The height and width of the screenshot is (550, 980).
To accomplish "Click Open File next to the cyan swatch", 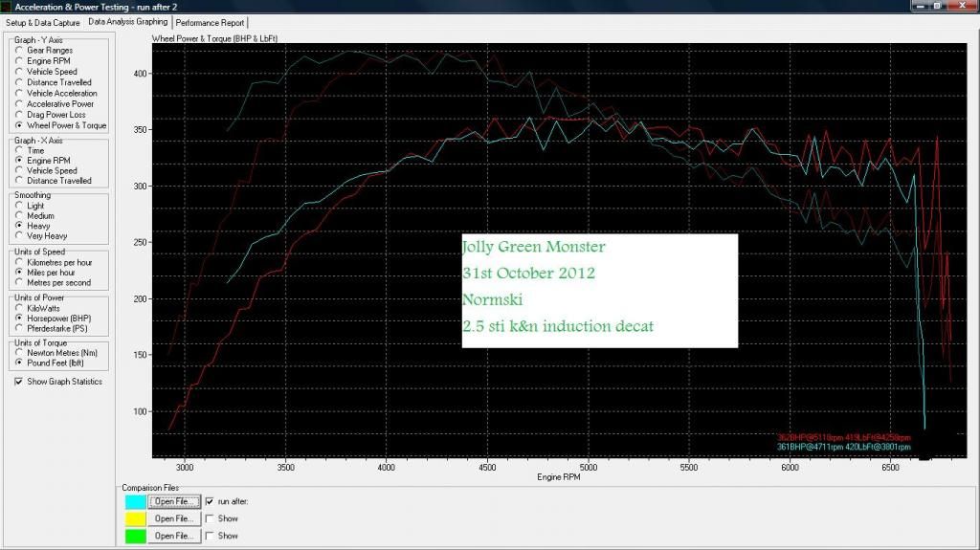I will coord(177,501).
